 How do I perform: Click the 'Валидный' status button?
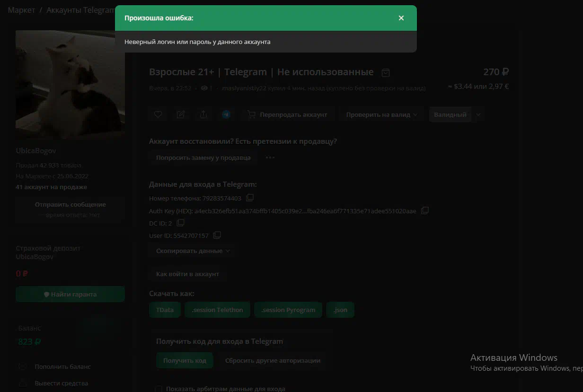(x=450, y=114)
